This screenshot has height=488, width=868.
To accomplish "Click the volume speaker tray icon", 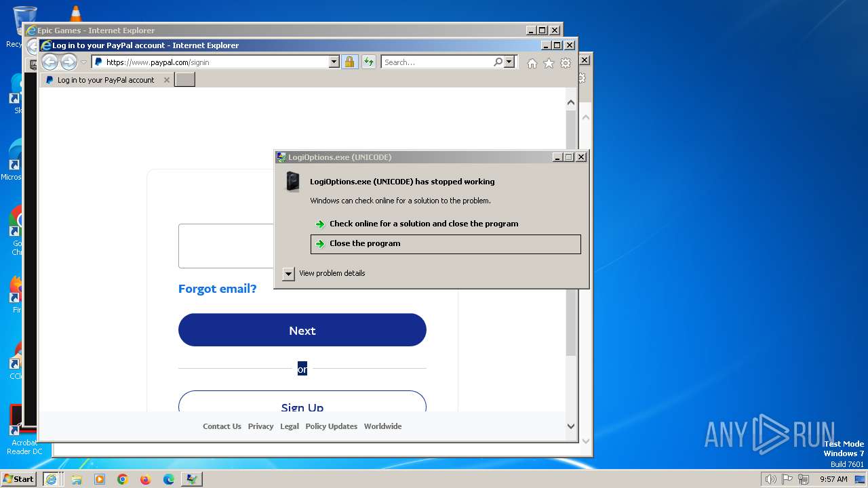I will [770, 479].
